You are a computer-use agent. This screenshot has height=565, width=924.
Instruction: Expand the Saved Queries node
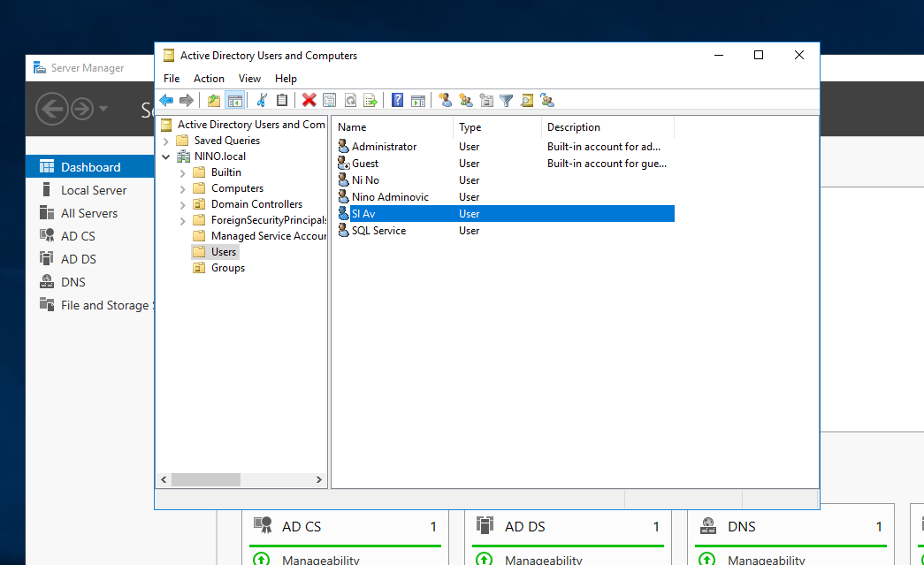166,141
